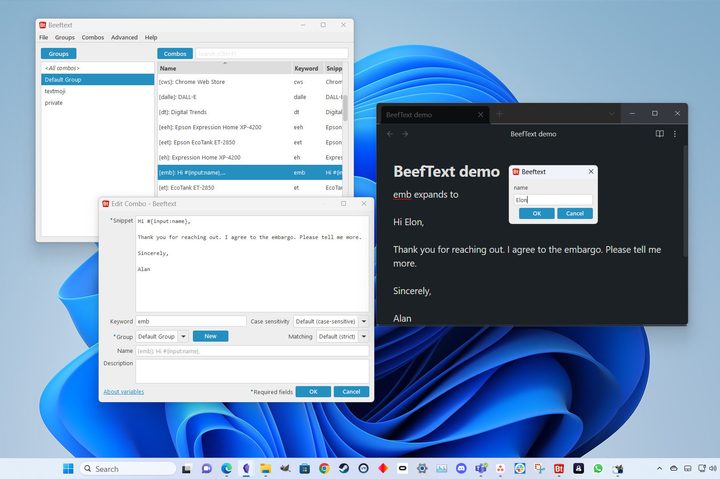Open the Groups menu in Beeftext

pos(65,37)
